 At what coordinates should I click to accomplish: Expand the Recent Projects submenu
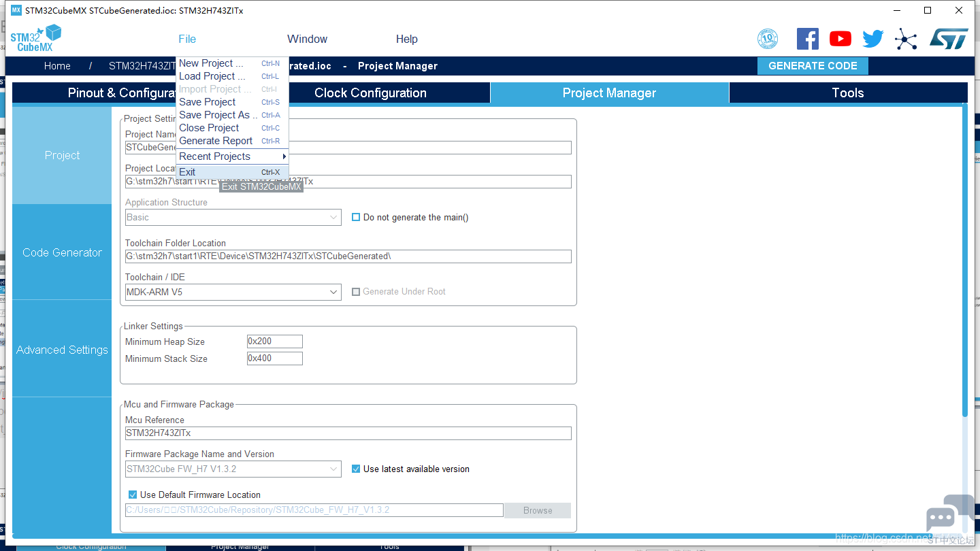click(x=232, y=156)
